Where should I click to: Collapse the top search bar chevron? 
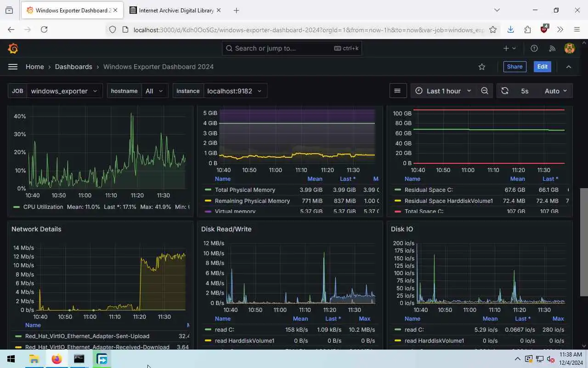pyautogui.click(x=569, y=67)
